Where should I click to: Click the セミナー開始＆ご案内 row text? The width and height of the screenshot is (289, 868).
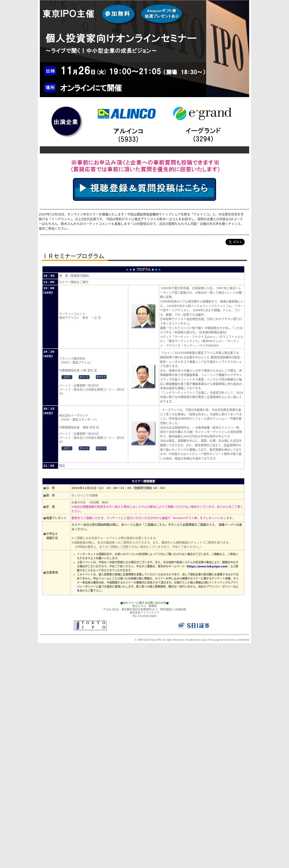click(x=74, y=282)
